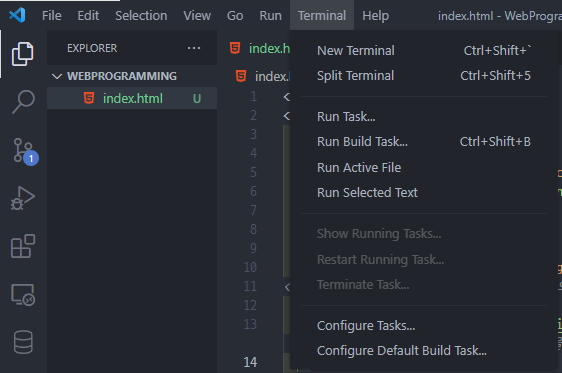Open the Selection menu
Screen dimensions: 562x373
click(141, 16)
